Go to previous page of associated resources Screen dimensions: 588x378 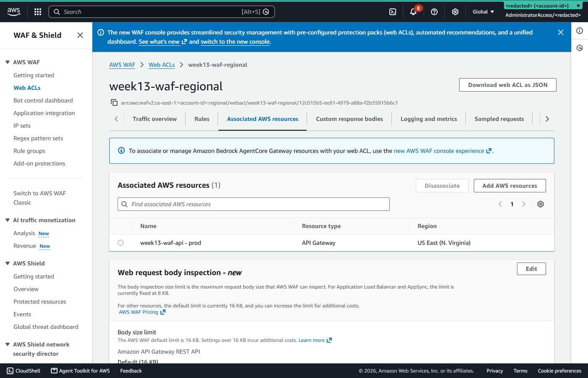500,204
